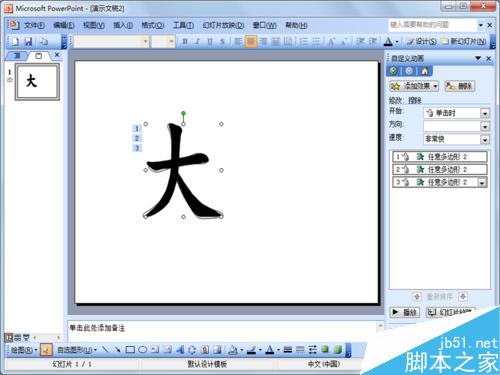Click the task pane Forward arrow icon
This screenshot has width=500, height=375.
point(409,71)
